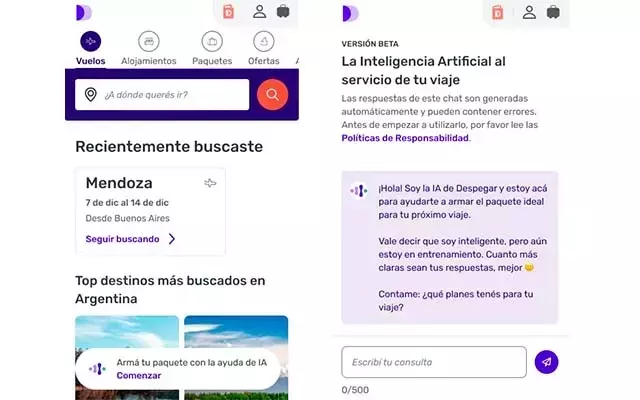Click 'Comenzar' in AI banner
This screenshot has width=640, height=400.
coord(139,376)
